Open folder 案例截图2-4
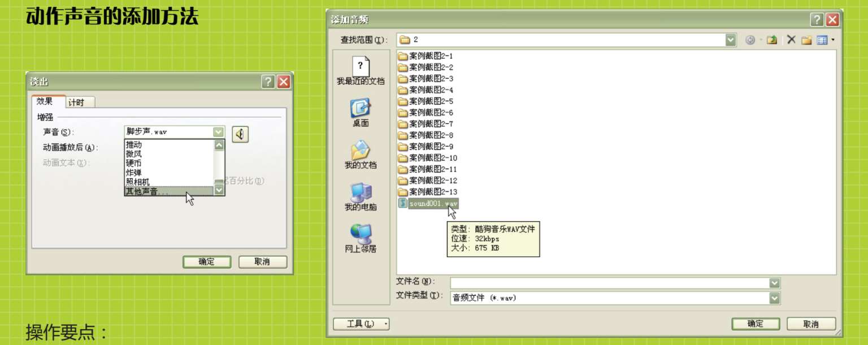This screenshot has width=868, height=345. pos(426,90)
